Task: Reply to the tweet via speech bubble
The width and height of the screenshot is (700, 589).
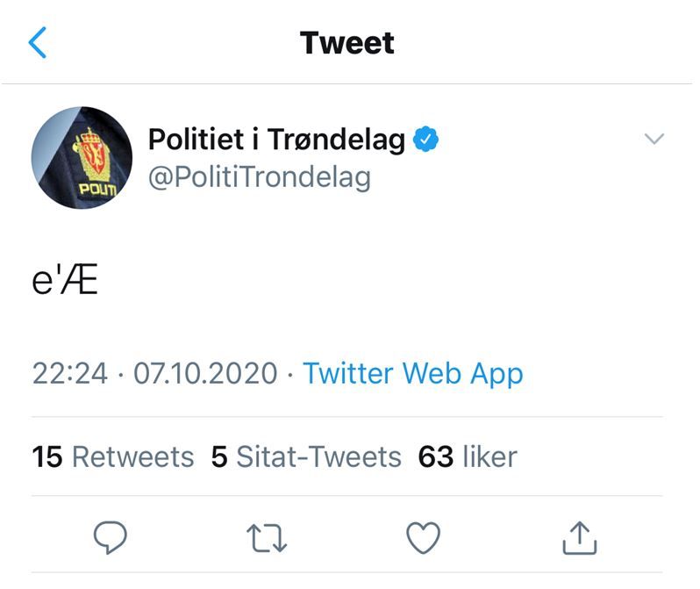Action: 109,537
